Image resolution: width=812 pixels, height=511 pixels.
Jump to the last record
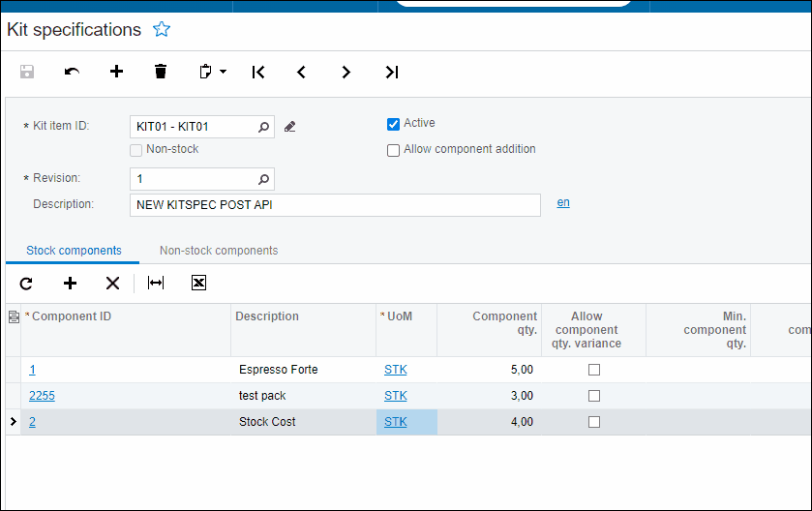[x=391, y=72]
